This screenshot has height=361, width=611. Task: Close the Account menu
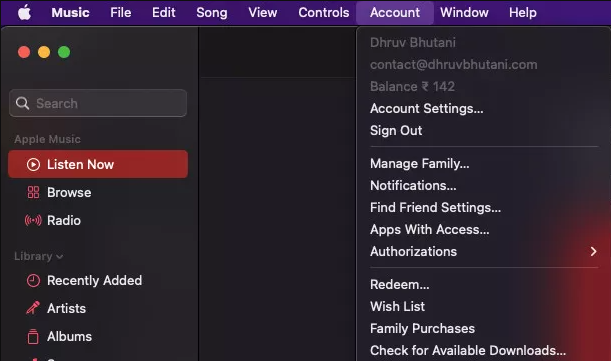(x=395, y=12)
